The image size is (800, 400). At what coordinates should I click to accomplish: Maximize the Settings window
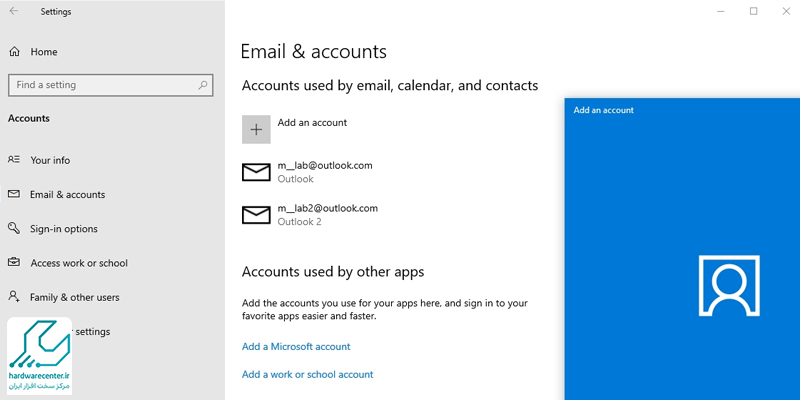click(x=754, y=11)
